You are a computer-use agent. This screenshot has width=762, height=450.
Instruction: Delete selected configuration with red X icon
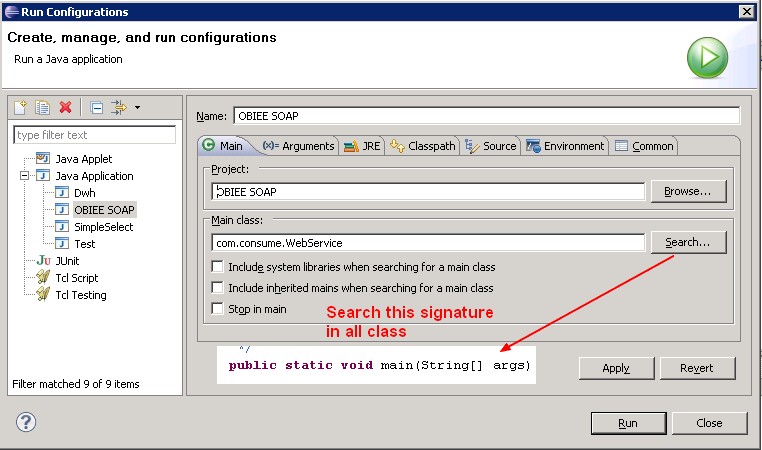(x=66, y=108)
